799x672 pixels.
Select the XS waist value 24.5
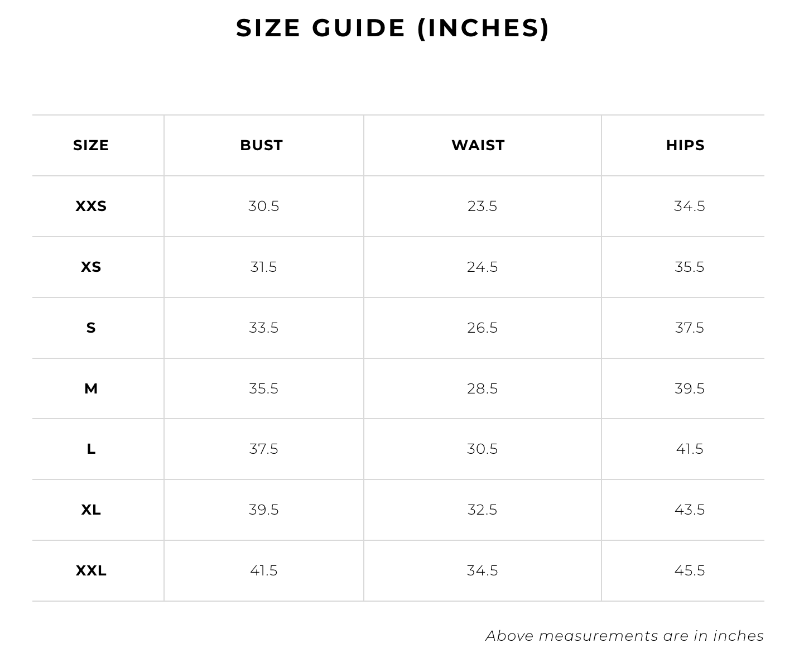[482, 267]
